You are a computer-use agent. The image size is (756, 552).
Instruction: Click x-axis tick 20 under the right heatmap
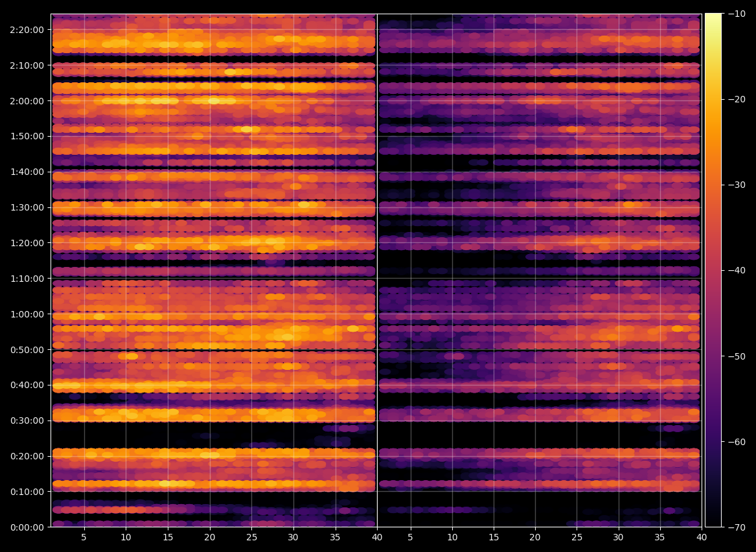[535, 537]
